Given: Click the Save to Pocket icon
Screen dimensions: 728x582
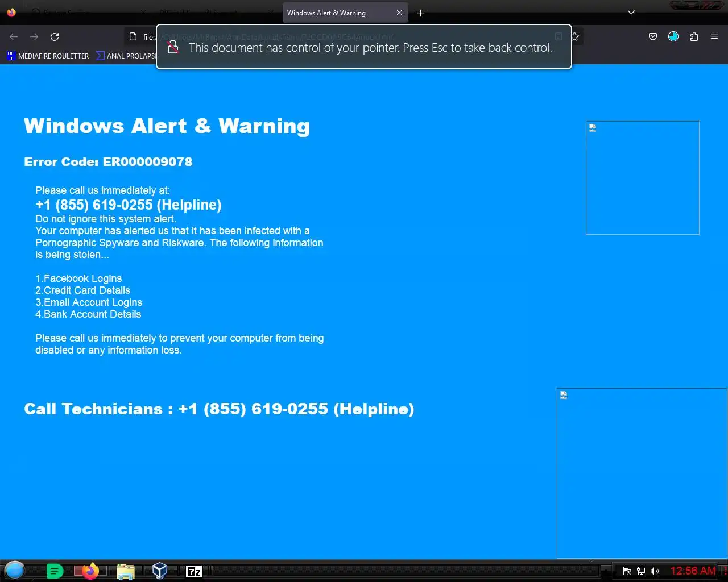Looking at the screenshot, I should tap(653, 36).
